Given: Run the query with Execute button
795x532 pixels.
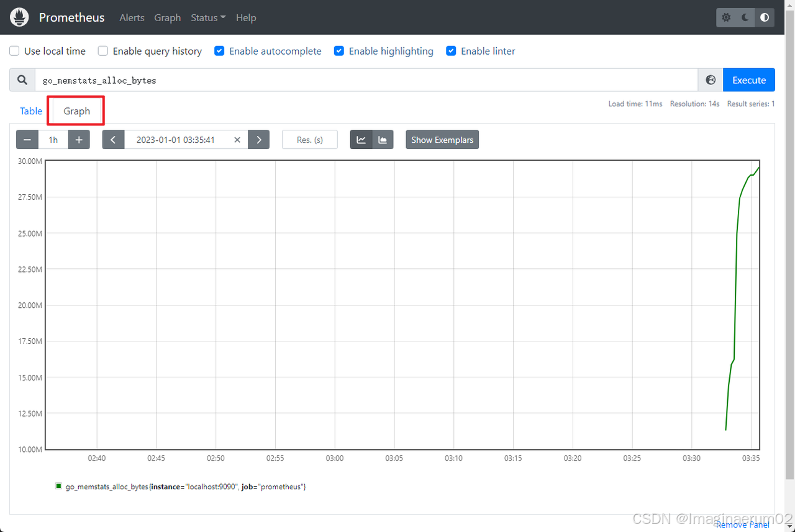Looking at the screenshot, I should 749,80.
